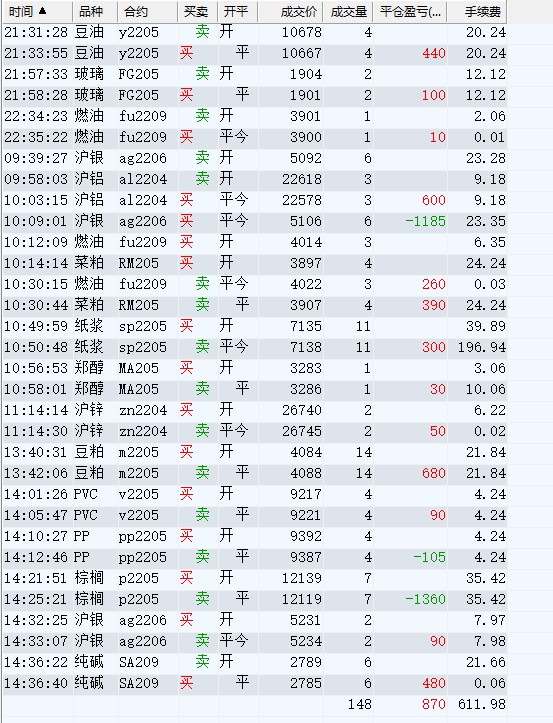This screenshot has height=723, width=553.
Task: Click price 22618 in al2204 row
Action: tap(302, 179)
